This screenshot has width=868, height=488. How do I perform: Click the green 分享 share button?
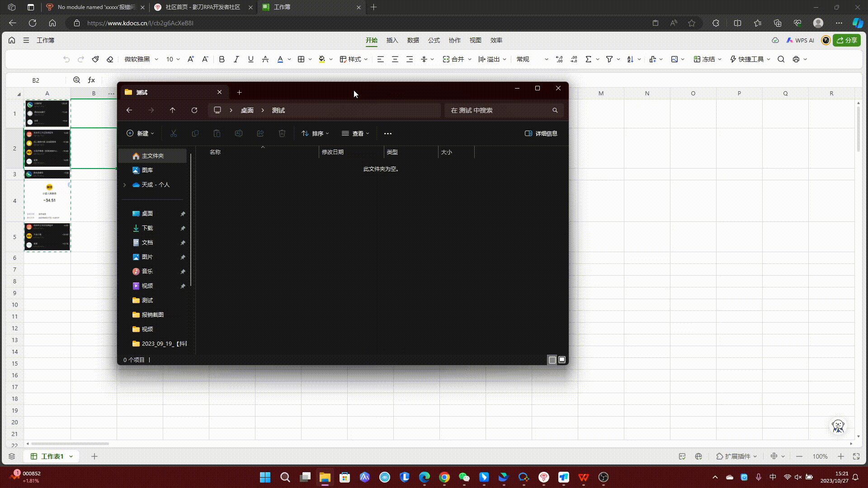pos(847,40)
